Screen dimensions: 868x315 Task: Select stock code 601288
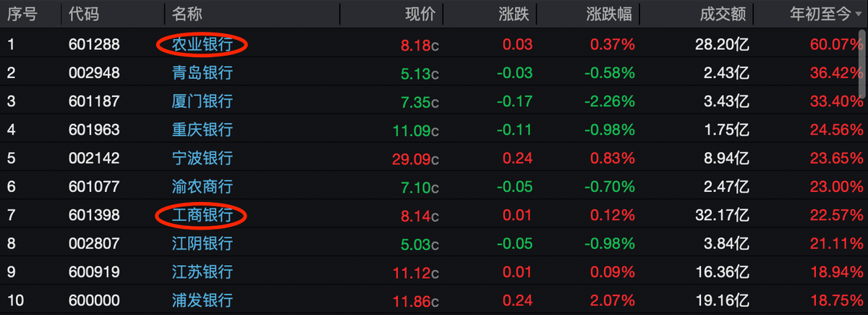94,45
